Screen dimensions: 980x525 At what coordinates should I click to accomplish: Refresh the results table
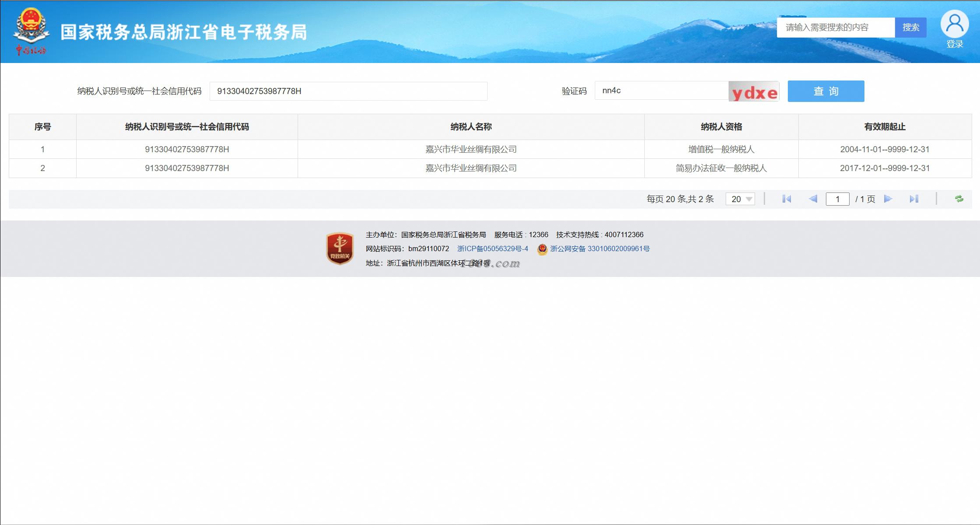[x=959, y=199]
